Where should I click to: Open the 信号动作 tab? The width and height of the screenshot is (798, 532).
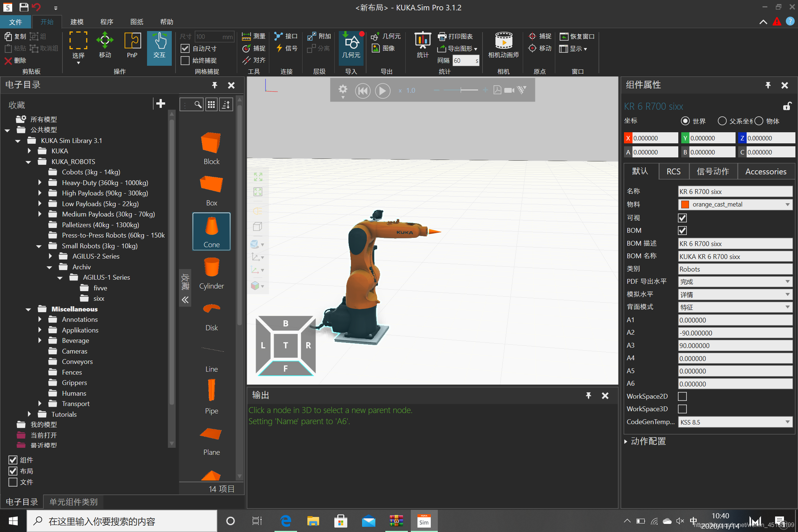[713, 171]
